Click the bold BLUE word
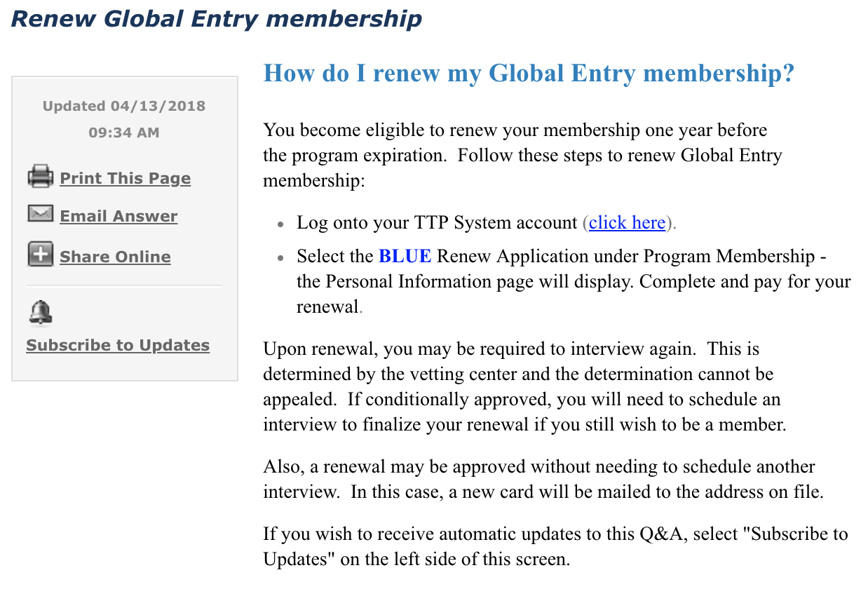Viewport: 868px width, 589px height. (x=405, y=257)
